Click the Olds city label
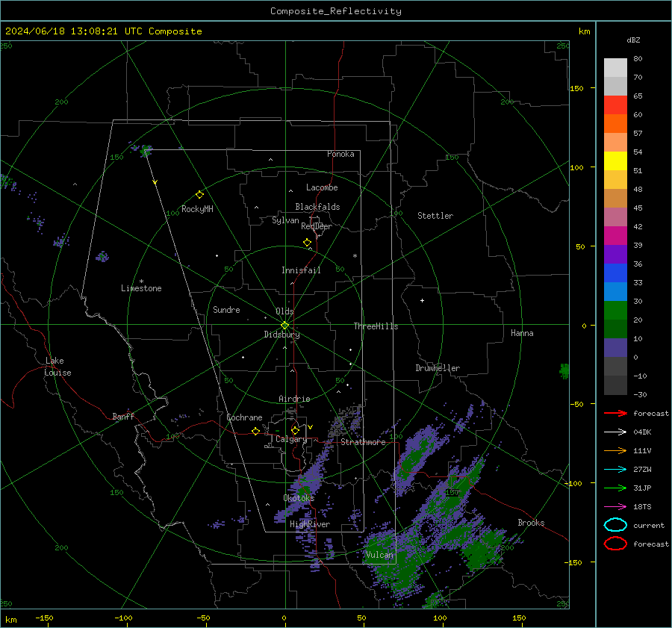The image size is (672, 628). click(284, 311)
